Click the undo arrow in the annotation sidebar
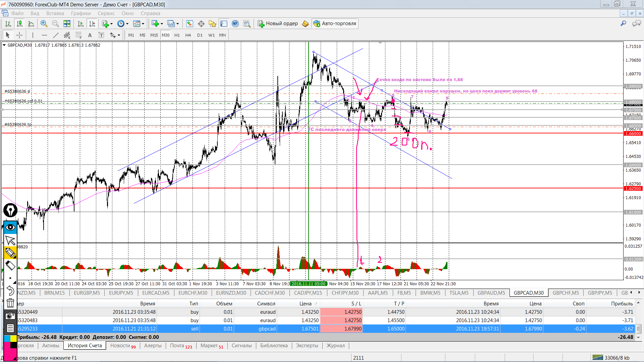The height and width of the screenshot is (362, 644). click(10, 290)
